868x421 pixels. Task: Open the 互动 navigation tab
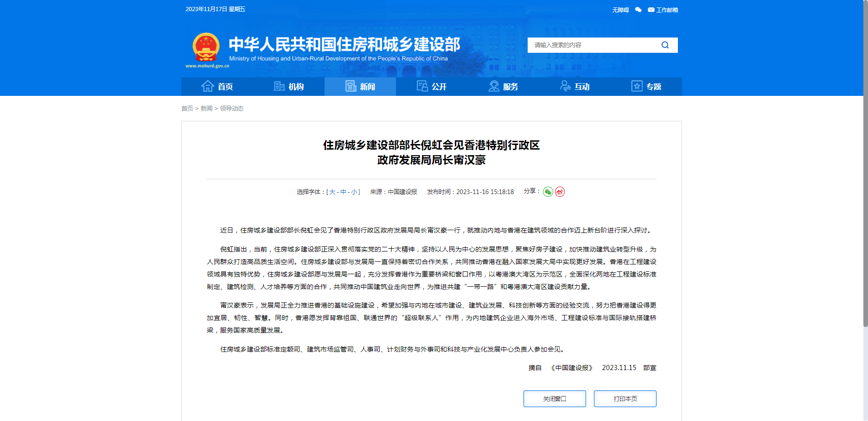[574, 87]
